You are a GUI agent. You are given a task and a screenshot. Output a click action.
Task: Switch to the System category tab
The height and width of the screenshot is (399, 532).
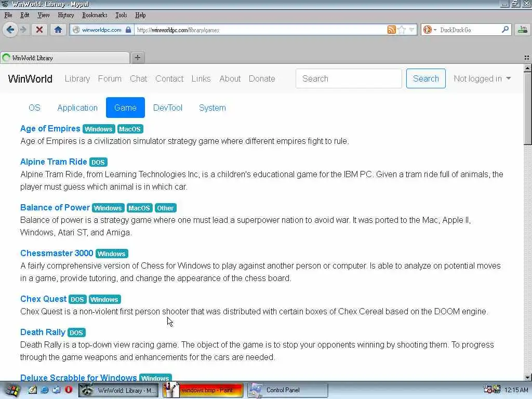[x=212, y=108]
